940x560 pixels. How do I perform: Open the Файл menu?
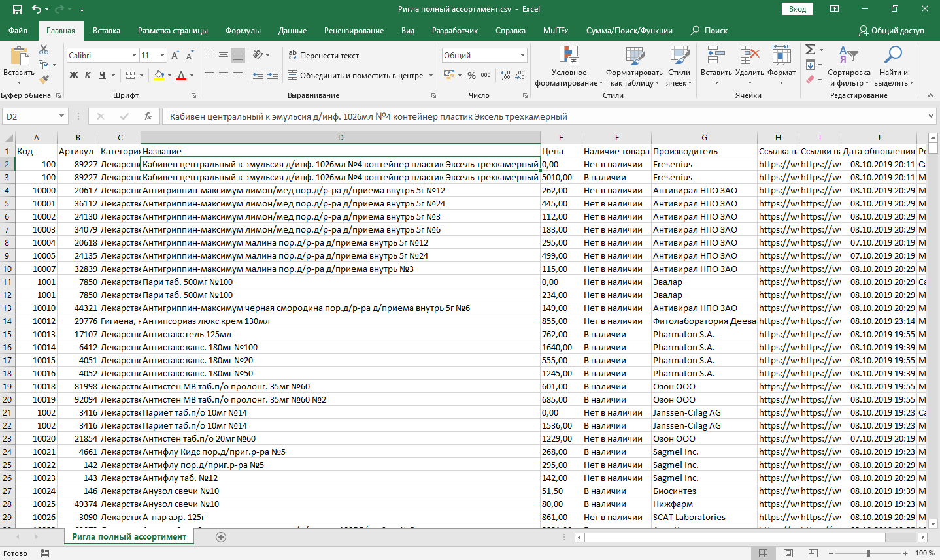18,31
